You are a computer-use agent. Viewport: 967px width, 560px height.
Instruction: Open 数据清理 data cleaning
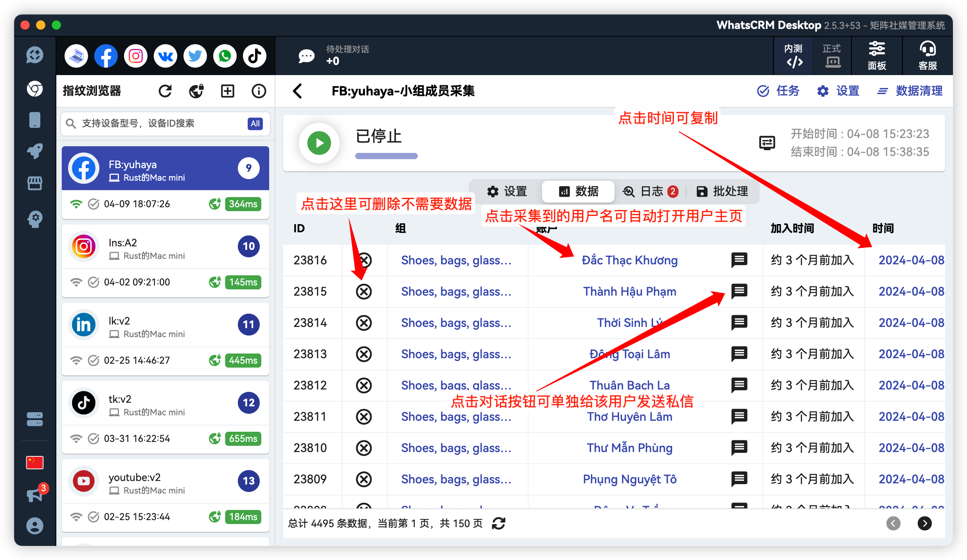pyautogui.click(x=919, y=90)
